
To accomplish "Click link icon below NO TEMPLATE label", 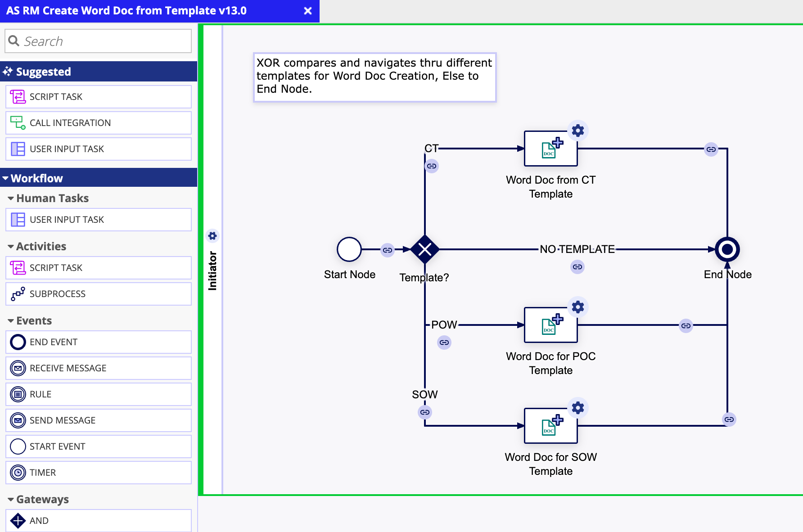I will click(577, 267).
